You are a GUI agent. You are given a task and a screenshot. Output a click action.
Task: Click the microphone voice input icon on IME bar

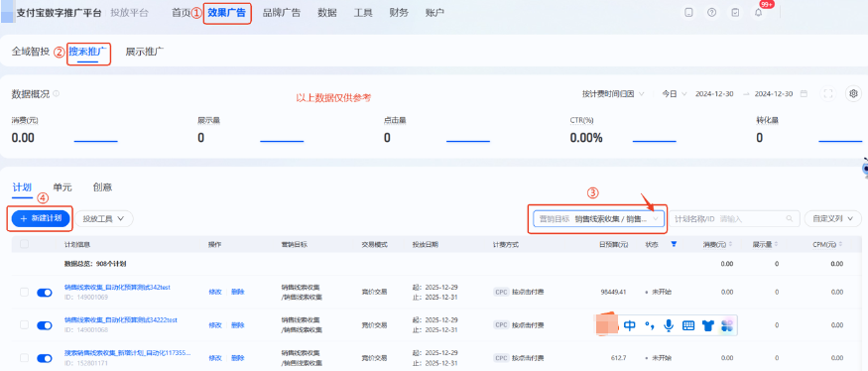click(x=669, y=325)
